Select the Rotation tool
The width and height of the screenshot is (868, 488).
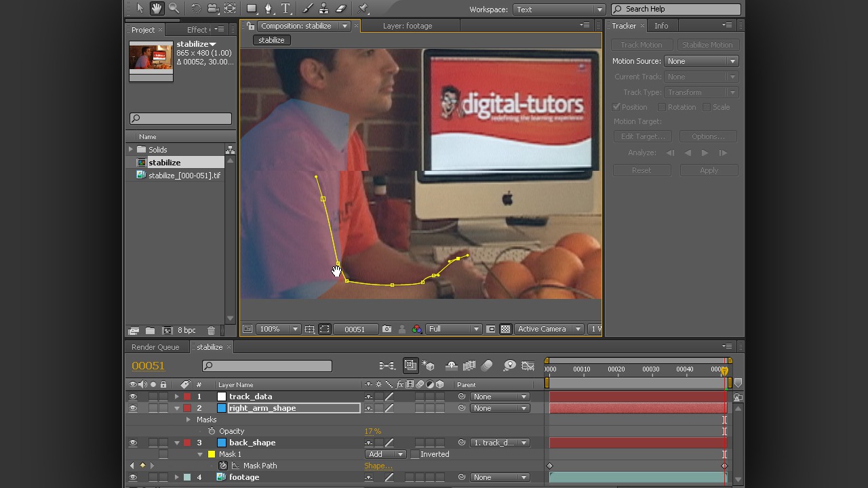196,9
